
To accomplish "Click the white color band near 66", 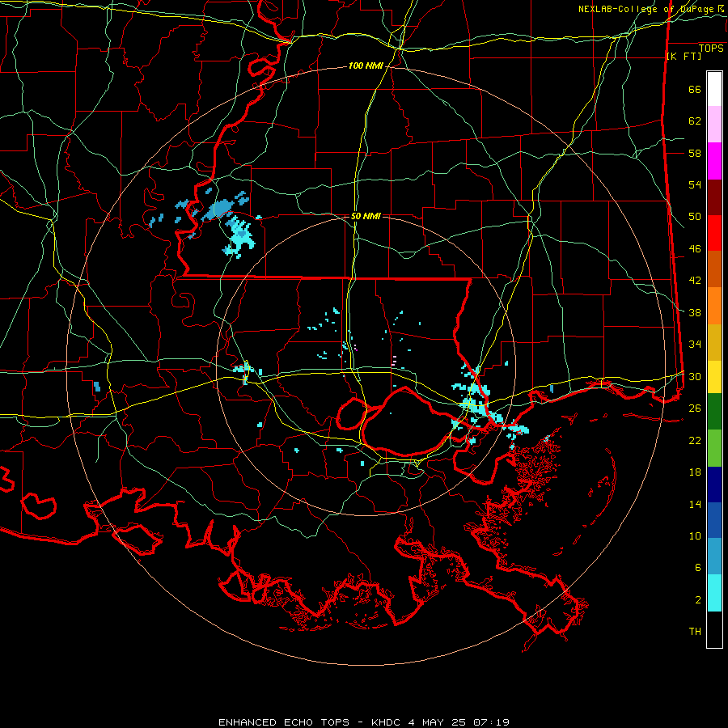I will point(714,89).
